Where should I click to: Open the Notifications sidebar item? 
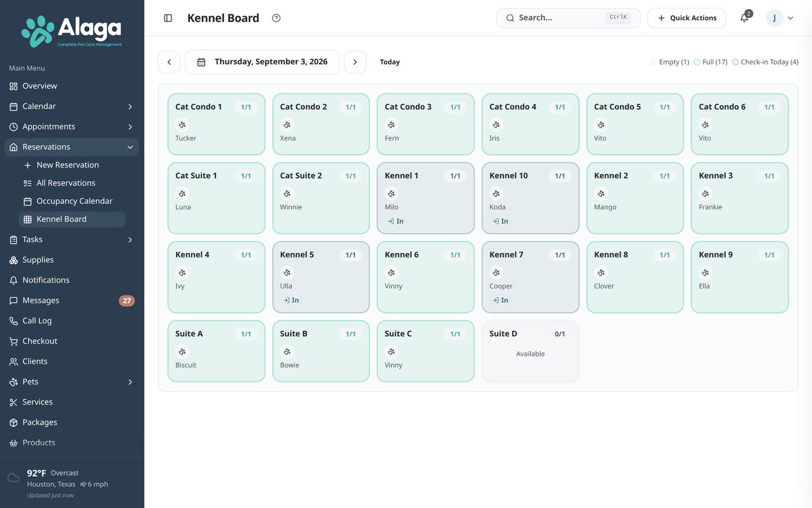(72, 281)
